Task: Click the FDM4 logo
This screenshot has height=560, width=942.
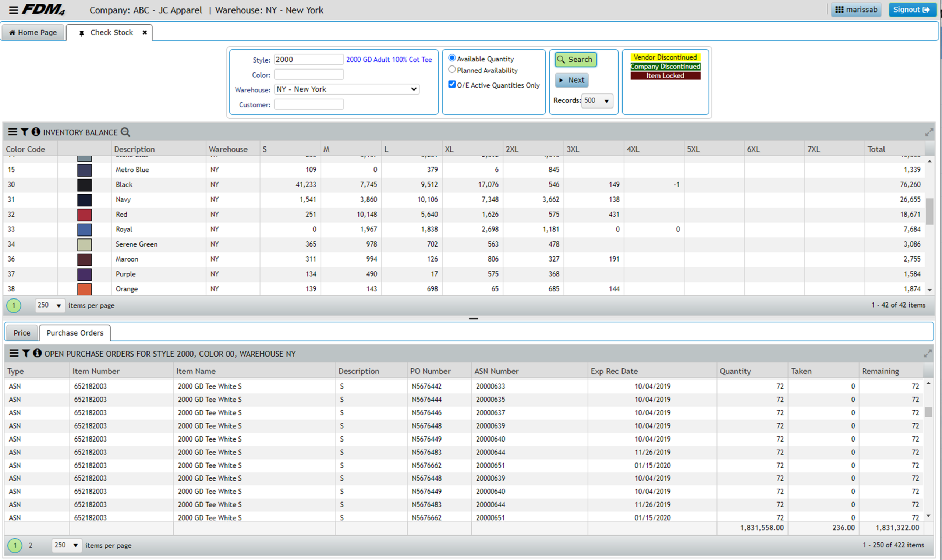Action: (x=43, y=10)
